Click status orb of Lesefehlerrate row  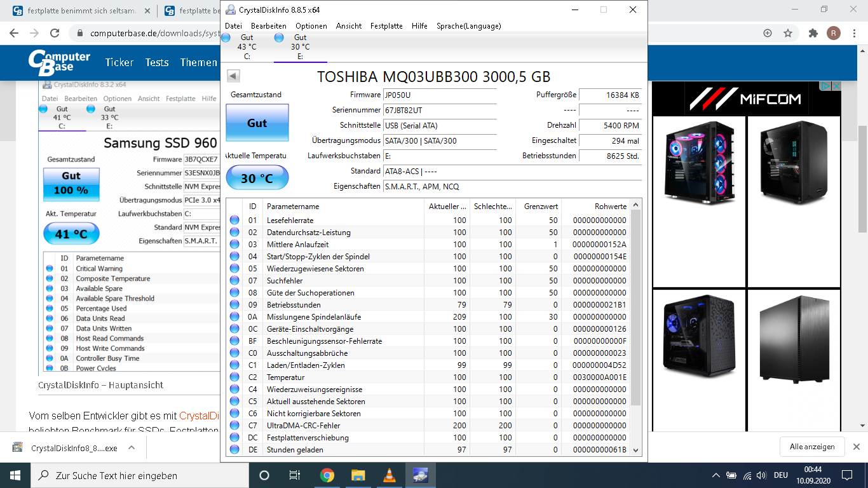pyautogui.click(x=234, y=220)
